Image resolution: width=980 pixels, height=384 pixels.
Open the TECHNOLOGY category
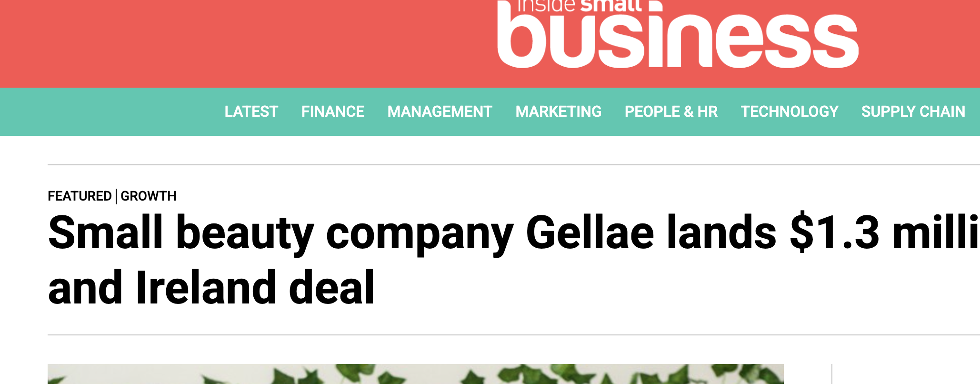pos(790,111)
